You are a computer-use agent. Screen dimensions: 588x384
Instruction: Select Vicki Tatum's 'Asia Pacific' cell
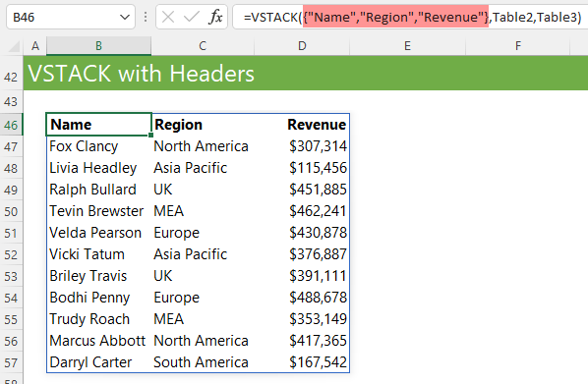click(x=203, y=254)
